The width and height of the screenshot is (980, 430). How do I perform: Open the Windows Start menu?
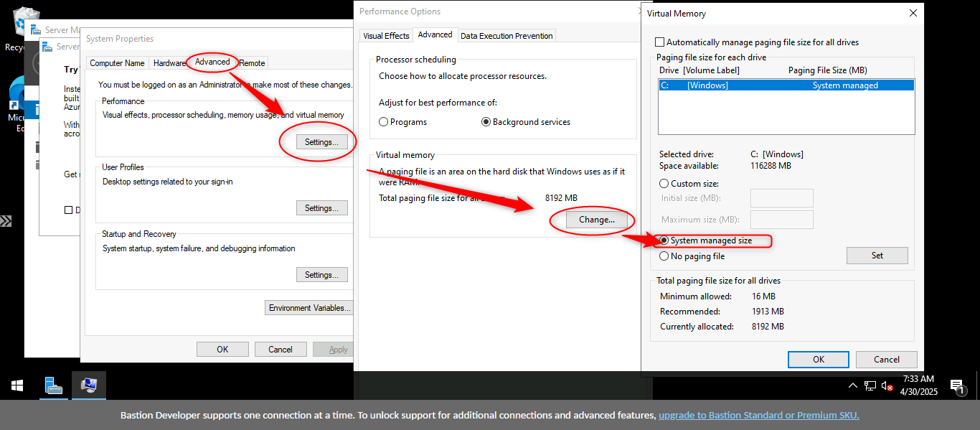pyautogui.click(x=17, y=385)
